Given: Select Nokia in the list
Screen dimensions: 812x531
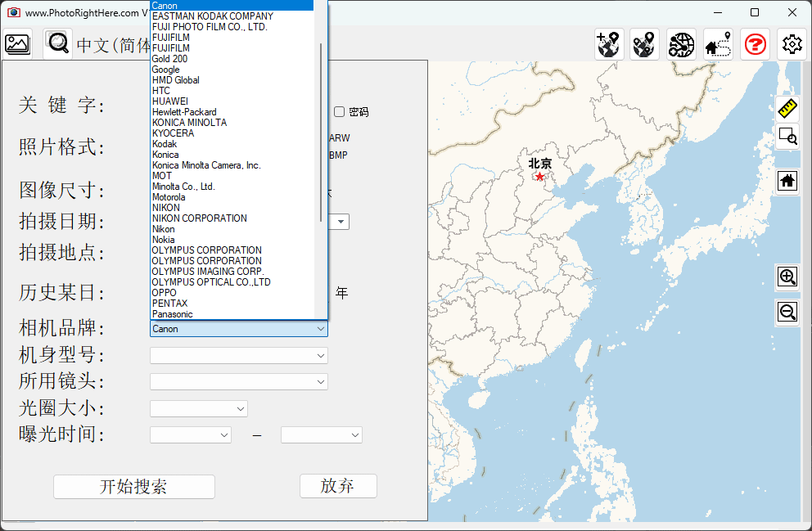Looking at the screenshot, I should coord(232,240).
